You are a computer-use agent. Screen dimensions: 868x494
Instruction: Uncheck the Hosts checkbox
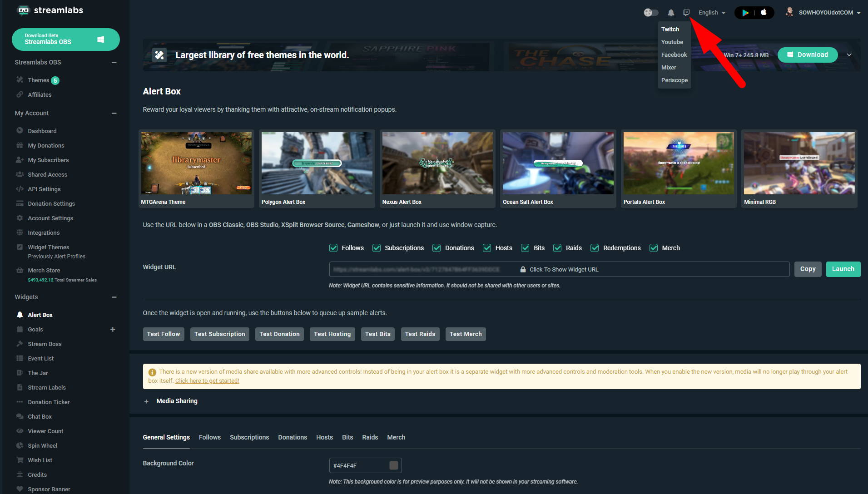click(487, 248)
